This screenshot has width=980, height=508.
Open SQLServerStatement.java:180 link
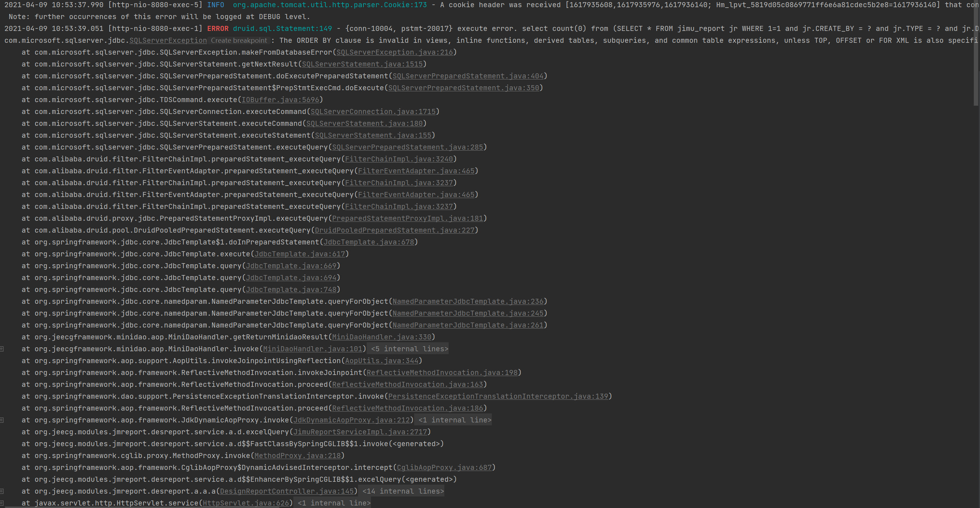(365, 123)
